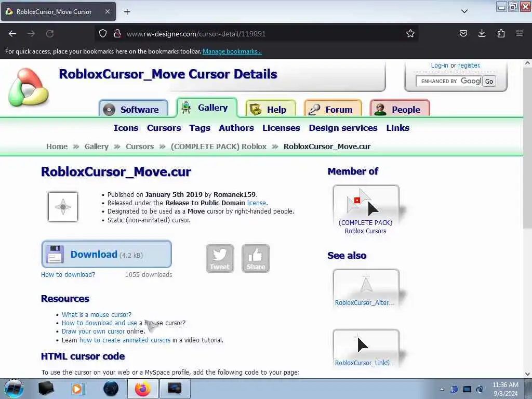Click the Manage bookmarks link
The height and width of the screenshot is (399, 532).
click(232, 51)
